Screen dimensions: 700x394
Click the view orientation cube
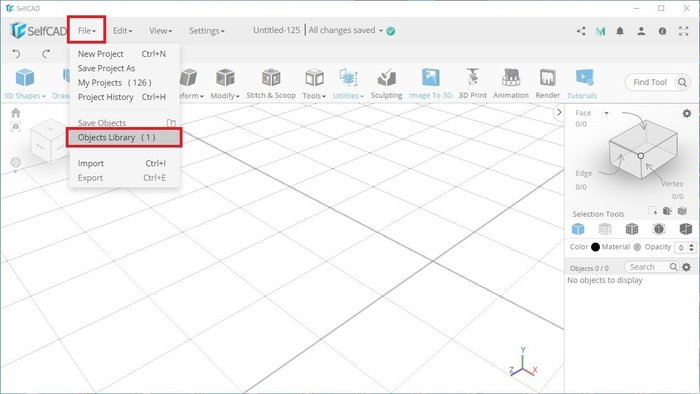click(x=49, y=140)
